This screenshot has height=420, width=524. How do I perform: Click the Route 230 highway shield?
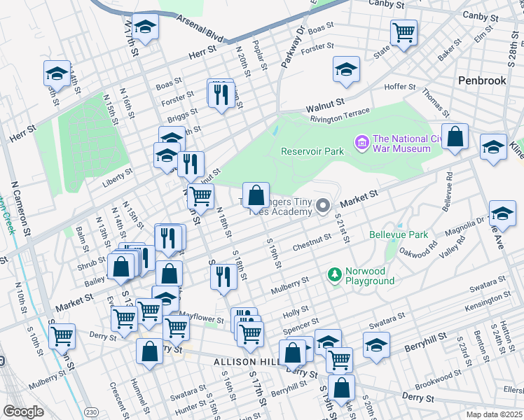point(91,410)
